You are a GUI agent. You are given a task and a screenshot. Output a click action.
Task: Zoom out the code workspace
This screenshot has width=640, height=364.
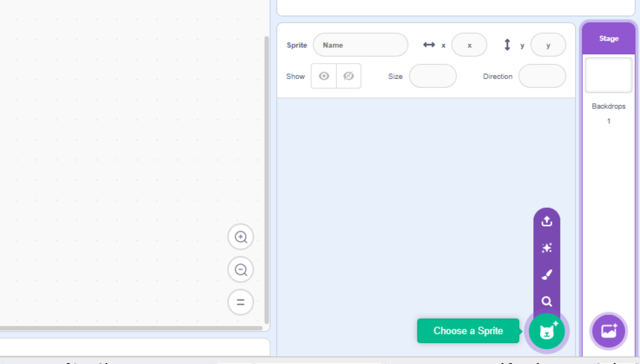[x=241, y=270]
